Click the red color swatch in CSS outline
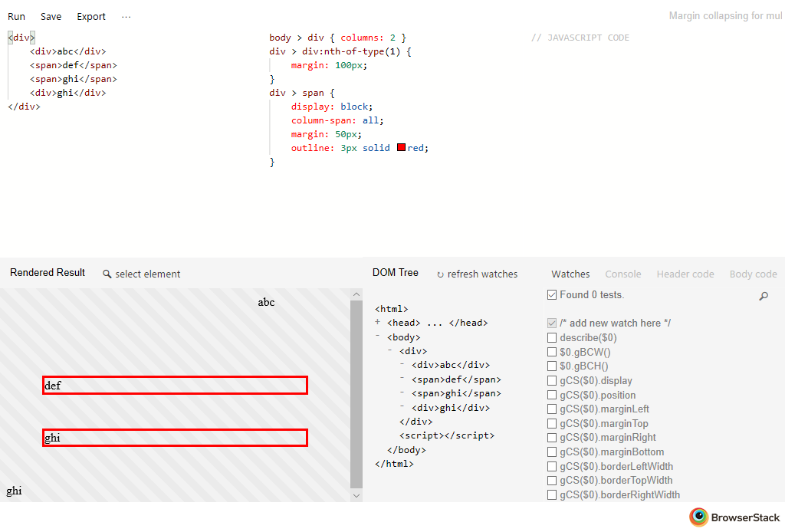 click(401, 148)
